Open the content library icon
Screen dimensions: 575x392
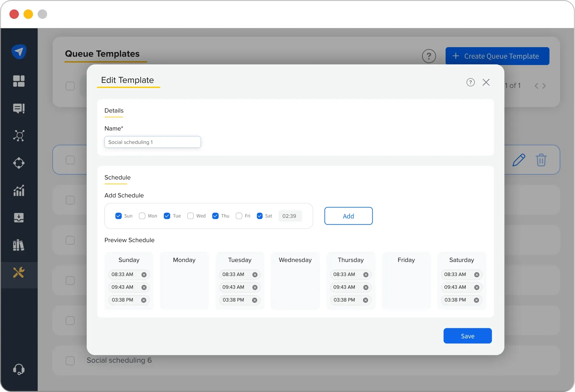coord(19,245)
